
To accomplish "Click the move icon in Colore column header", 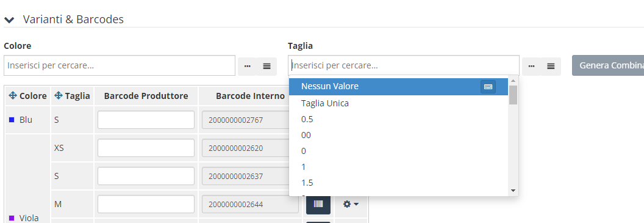I will 13,96.
